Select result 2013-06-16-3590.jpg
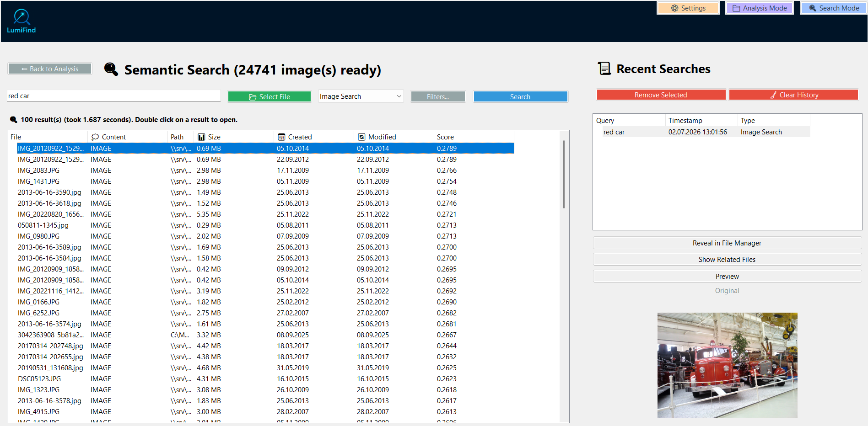Image resolution: width=868 pixels, height=426 pixels. click(265, 192)
